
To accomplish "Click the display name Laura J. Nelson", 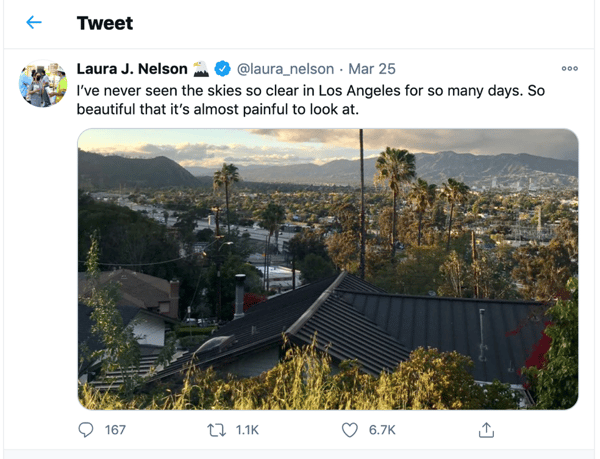I will [132, 69].
